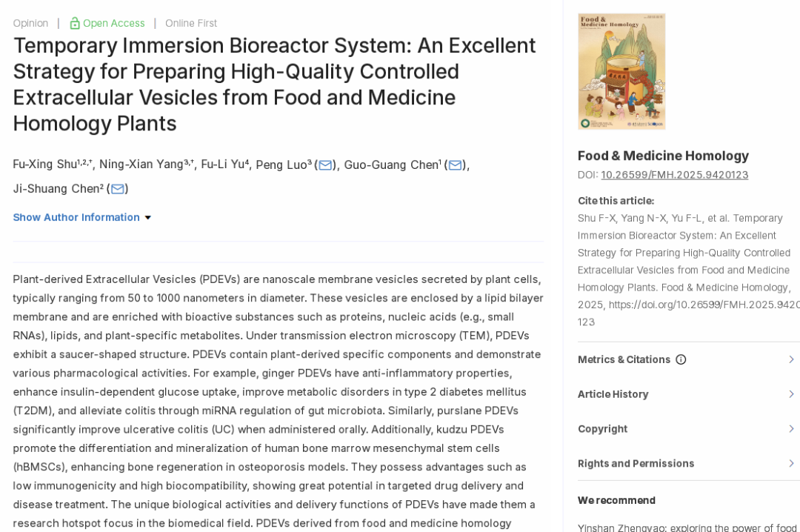Click the Opinion article type label

tap(30, 24)
